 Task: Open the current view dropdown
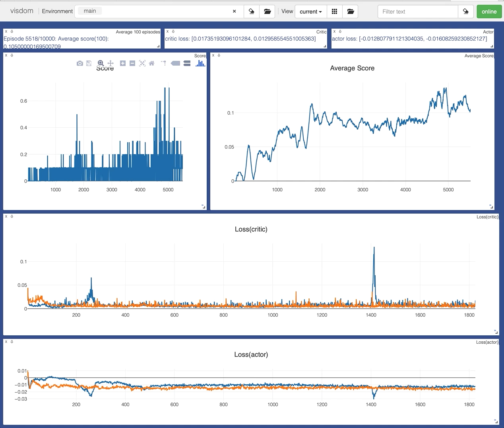[x=311, y=12]
